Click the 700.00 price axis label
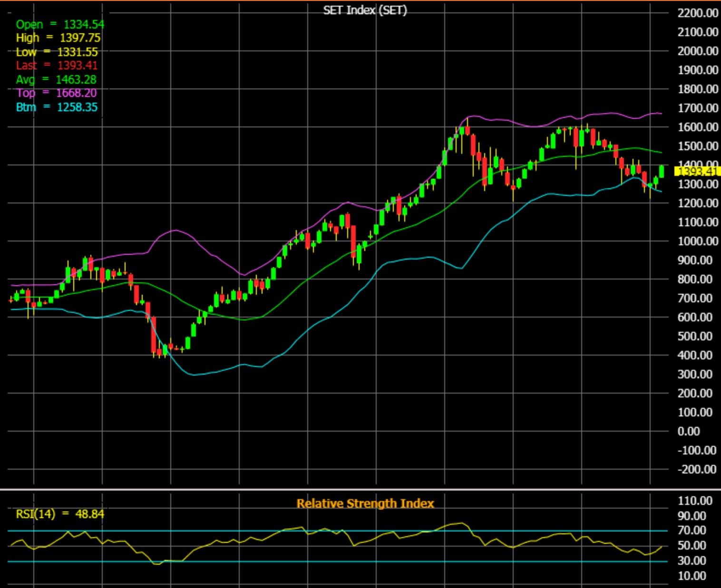 pyautogui.click(x=695, y=298)
